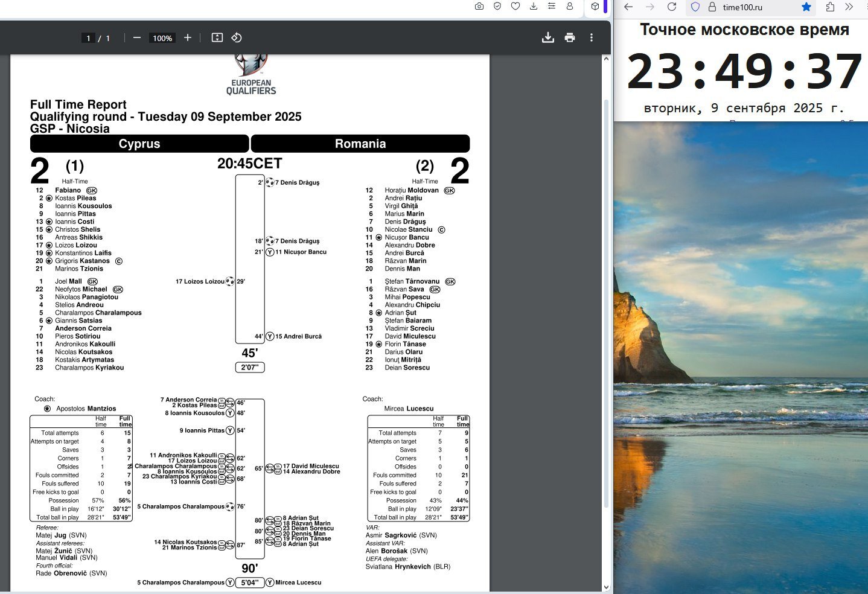Open the heart favorites icon in toolbar
868x594 pixels.
click(515, 6)
